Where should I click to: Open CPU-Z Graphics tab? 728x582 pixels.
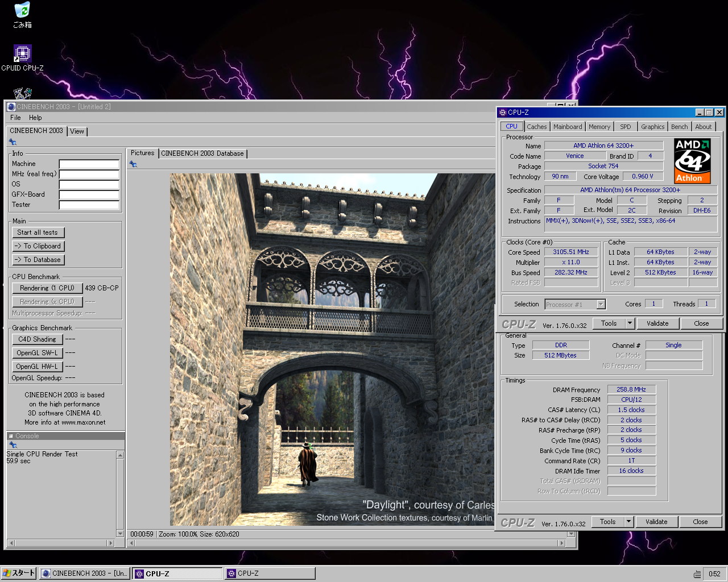click(652, 127)
